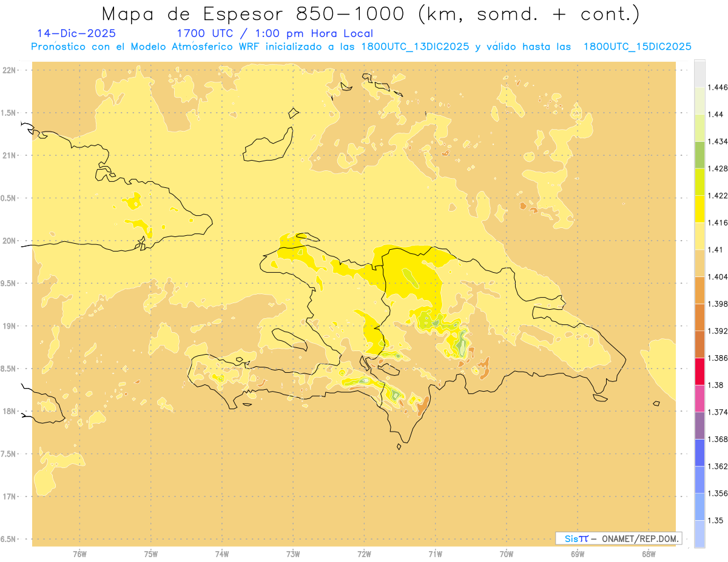Click the colorbar value '1.428'

pyautogui.click(x=717, y=169)
